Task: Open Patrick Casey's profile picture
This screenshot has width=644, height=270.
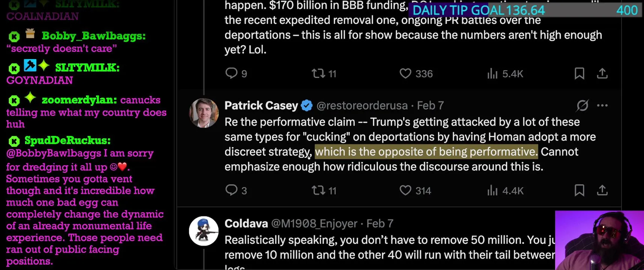Action: coord(204,113)
